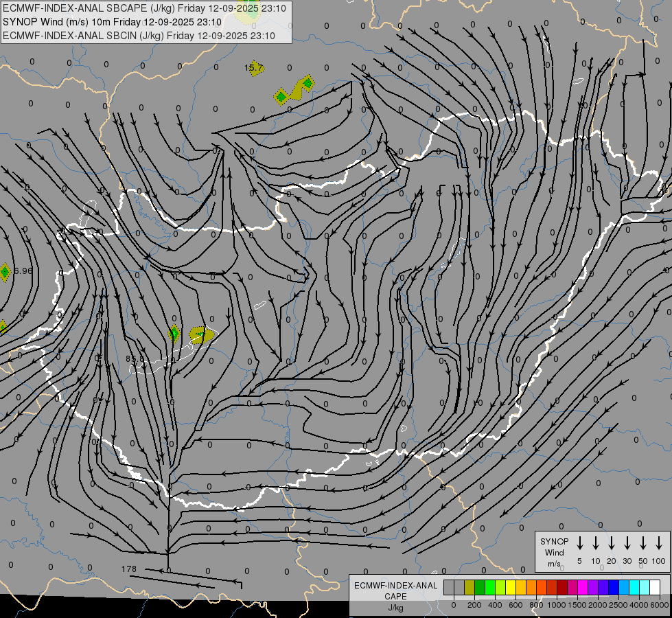Image resolution: width=672 pixels, height=618 pixels.
Task: Select the dark red CAPE legend swatch
Action: tap(562, 587)
